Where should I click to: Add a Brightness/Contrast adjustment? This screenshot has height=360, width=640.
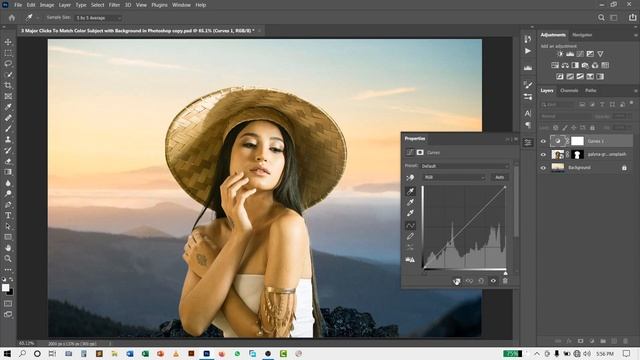point(560,54)
